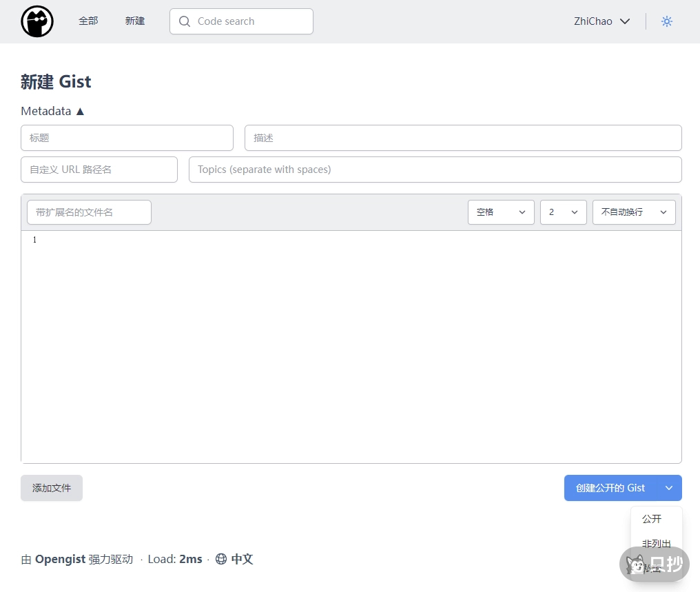Click into the 描述 description field
The height and width of the screenshot is (592, 700).
[x=463, y=138]
